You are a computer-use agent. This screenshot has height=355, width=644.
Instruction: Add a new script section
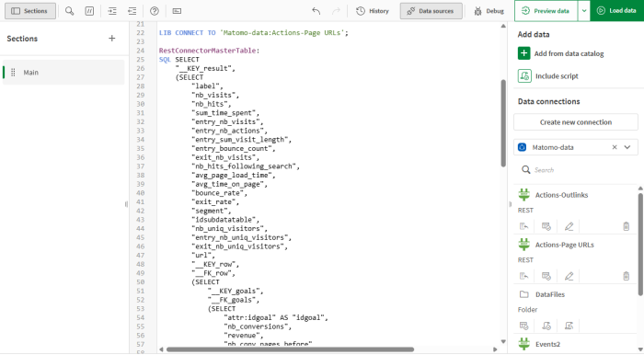[x=111, y=39]
